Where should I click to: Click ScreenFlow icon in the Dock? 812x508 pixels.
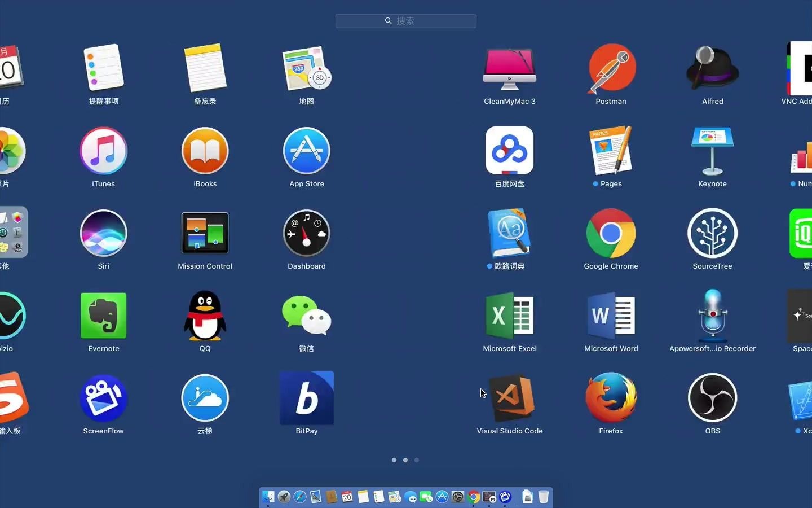[505, 496]
